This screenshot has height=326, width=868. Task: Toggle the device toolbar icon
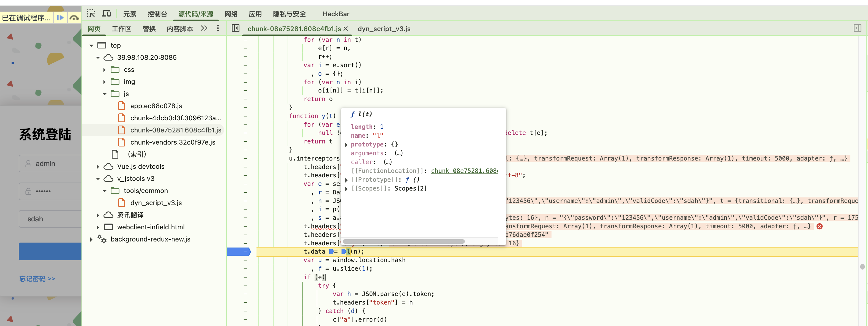(107, 13)
